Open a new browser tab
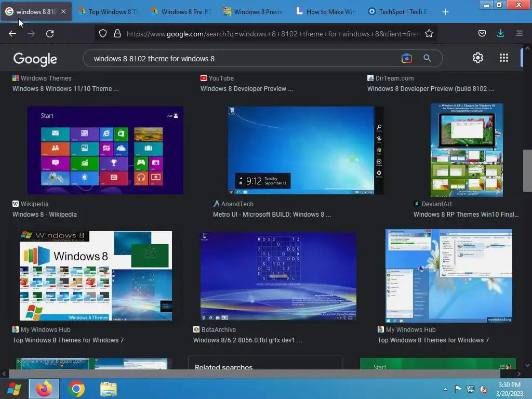 445,12
